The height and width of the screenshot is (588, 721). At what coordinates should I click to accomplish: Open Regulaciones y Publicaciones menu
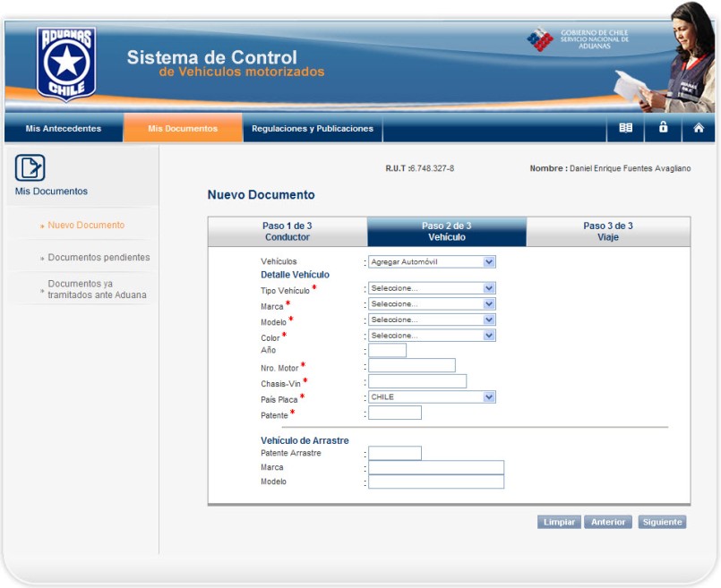313,128
